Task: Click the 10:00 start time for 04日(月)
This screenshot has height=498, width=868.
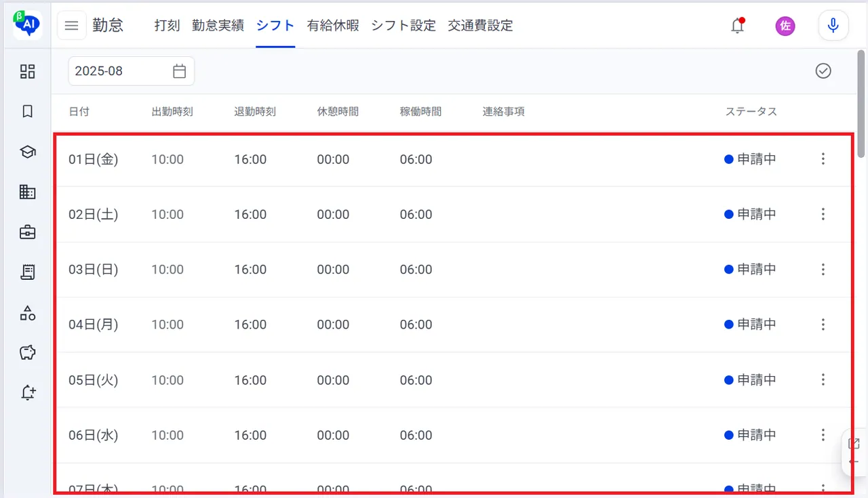Action: pyautogui.click(x=167, y=325)
